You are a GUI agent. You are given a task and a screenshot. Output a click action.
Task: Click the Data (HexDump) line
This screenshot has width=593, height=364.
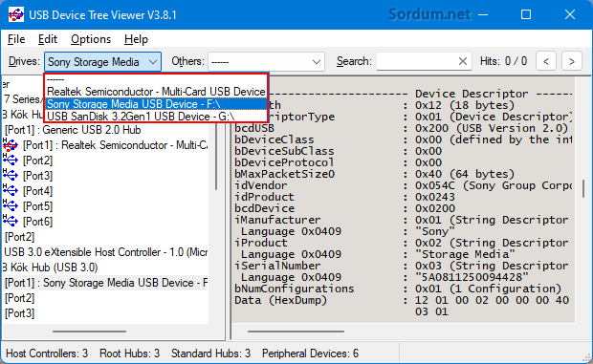click(x=402, y=300)
